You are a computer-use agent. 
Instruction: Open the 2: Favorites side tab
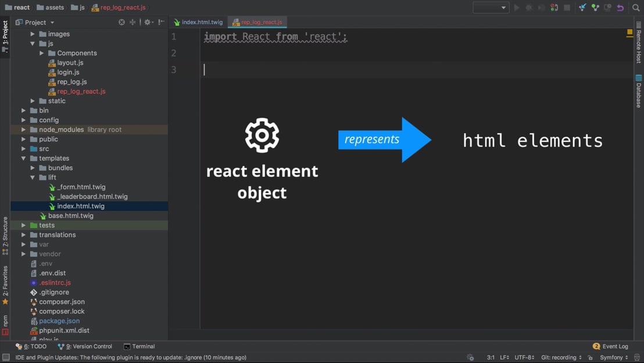click(5, 285)
